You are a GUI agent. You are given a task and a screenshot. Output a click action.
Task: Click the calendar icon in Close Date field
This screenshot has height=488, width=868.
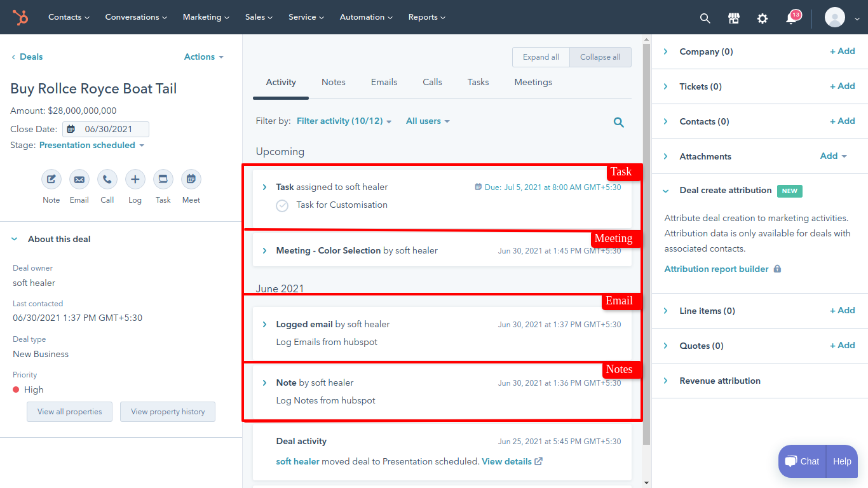pyautogui.click(x=71, y=129)
